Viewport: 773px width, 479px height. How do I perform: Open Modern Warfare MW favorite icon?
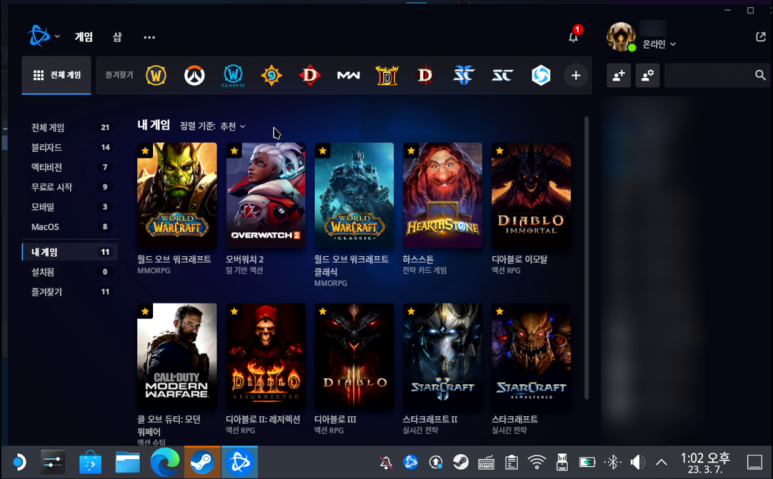pyautogui.click(x=348, y=75)
